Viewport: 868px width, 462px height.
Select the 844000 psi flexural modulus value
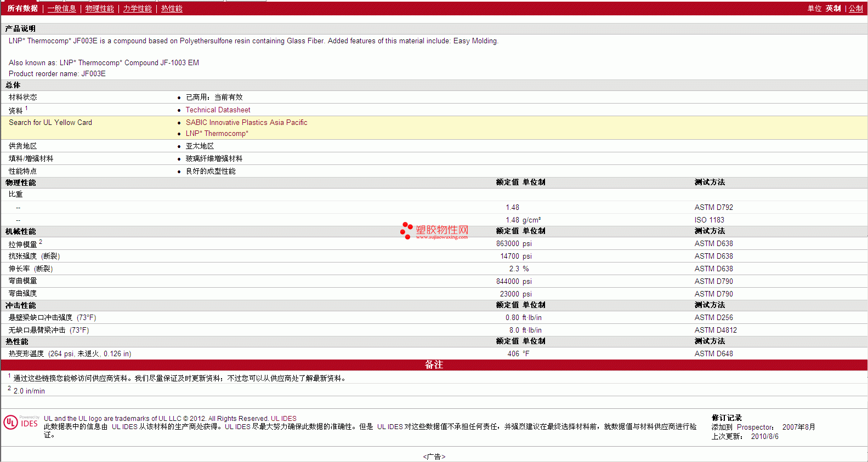coord(514,281)
